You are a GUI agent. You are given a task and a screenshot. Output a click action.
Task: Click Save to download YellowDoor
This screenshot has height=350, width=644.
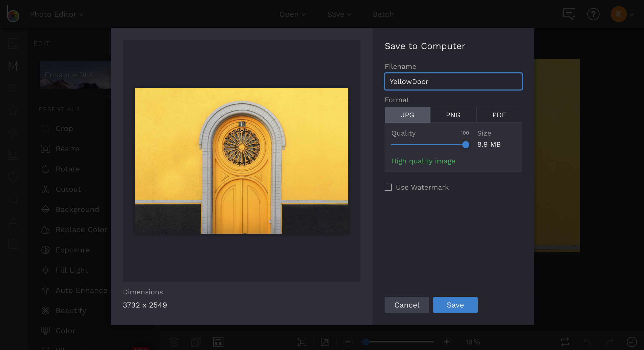click(455, 305)
